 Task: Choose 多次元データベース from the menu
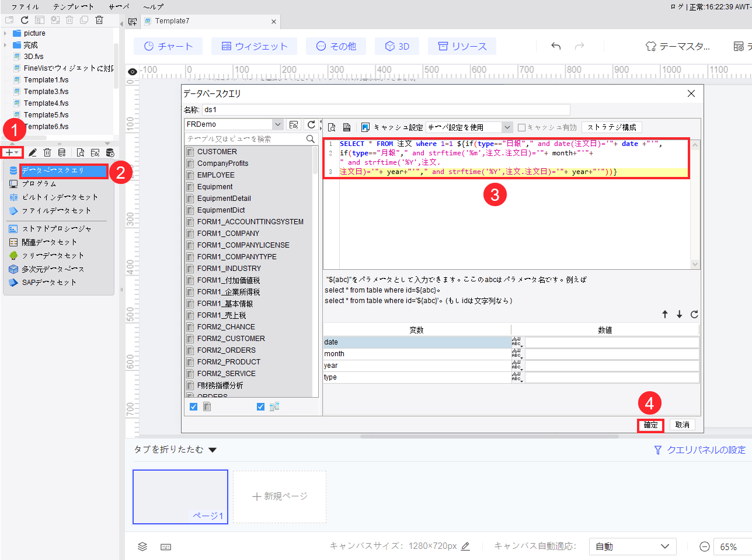pyautogui.click(x=53, y=269)
